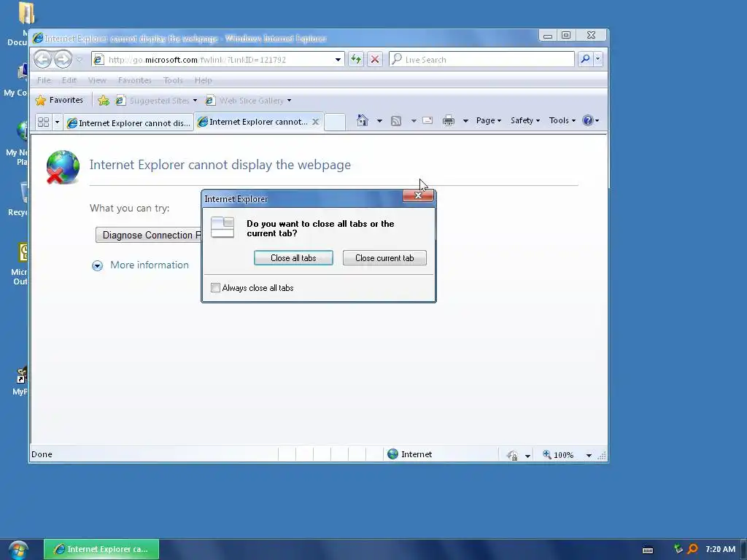
Task: Open the Page command bar menu
Action: [488, 120]
